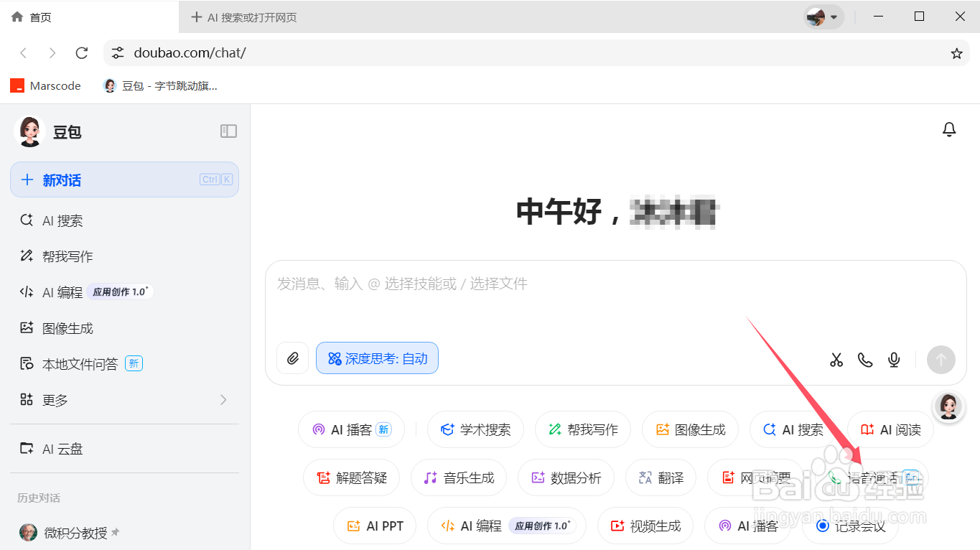Open AI 编程 in the sidebar
This screenshot has height=550, width=980.
124,292
